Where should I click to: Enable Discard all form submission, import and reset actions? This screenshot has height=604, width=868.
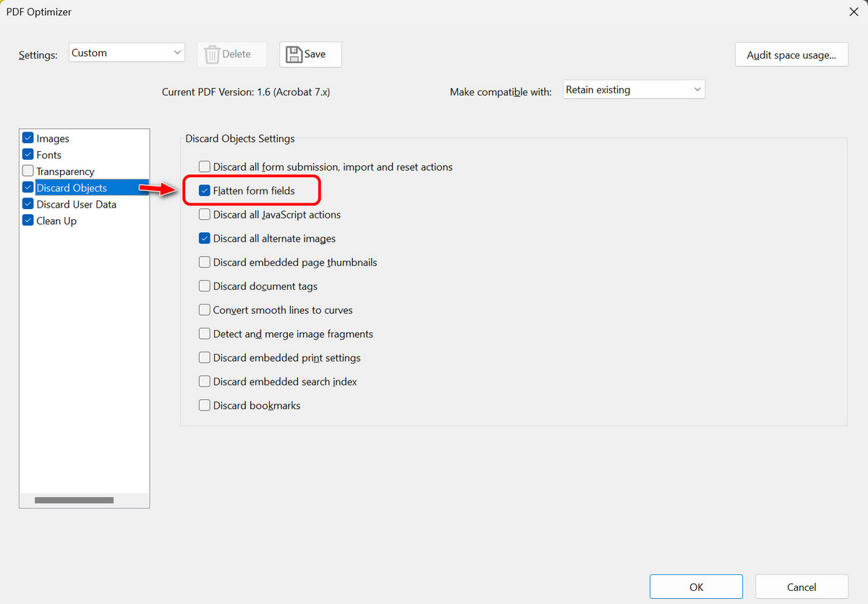(x=204, y=166)
